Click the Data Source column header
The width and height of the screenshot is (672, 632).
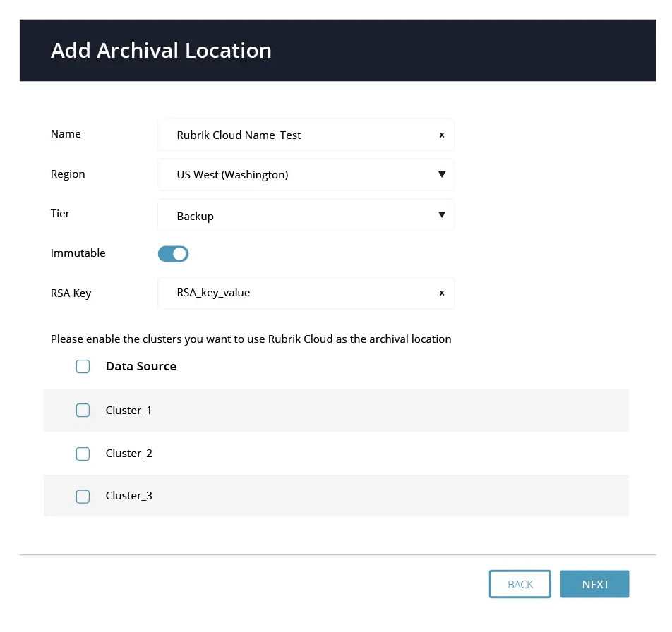coord(141,366)
